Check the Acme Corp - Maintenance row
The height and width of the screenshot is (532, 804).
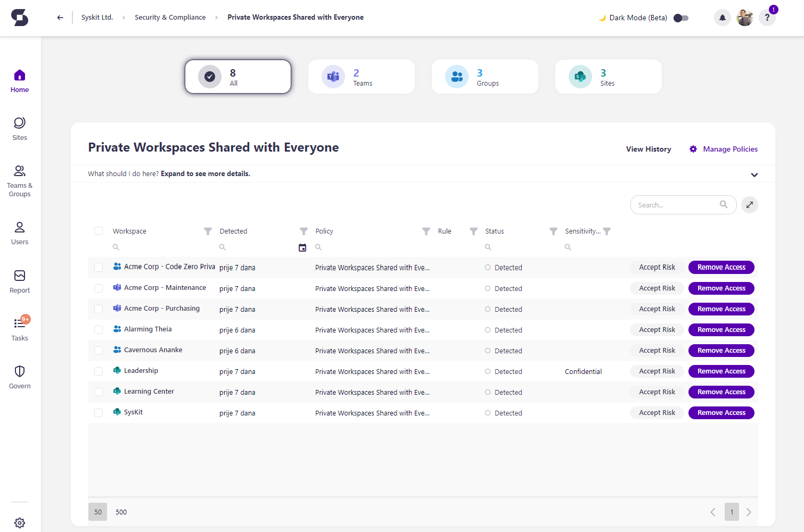[99, 288]
